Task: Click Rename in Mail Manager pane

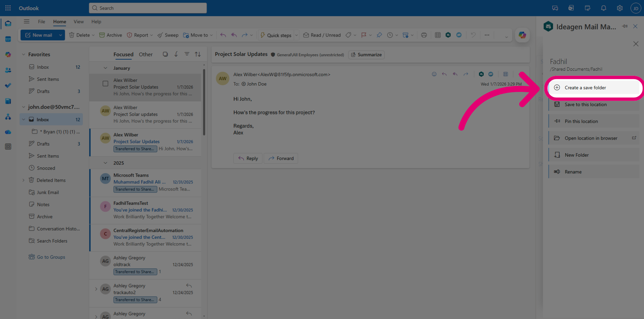Action: pos(594,172)
